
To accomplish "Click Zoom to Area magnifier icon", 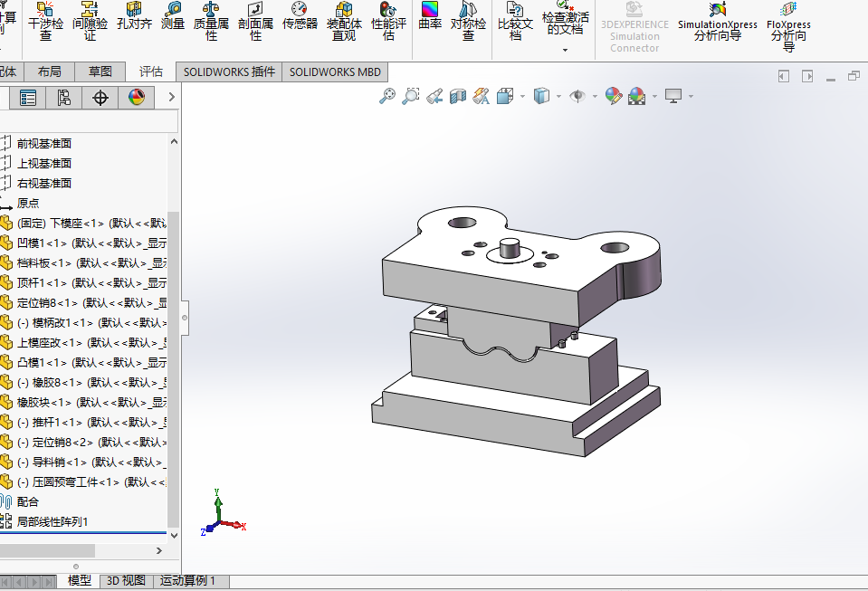I will pos(410,96).
